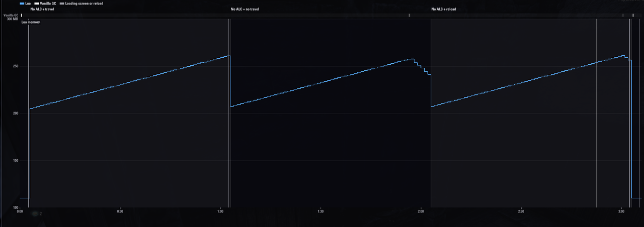Click the 1:30 time axis label

[320, 211]
